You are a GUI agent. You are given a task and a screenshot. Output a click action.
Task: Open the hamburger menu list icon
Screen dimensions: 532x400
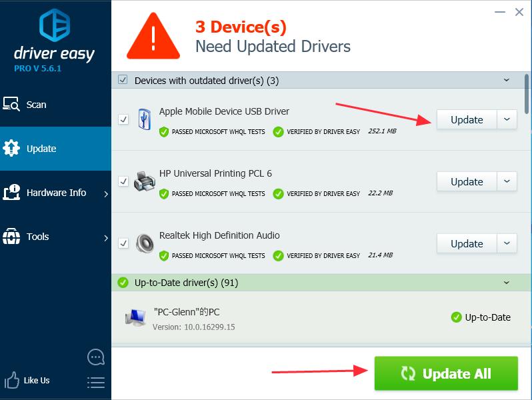[96, 382]
